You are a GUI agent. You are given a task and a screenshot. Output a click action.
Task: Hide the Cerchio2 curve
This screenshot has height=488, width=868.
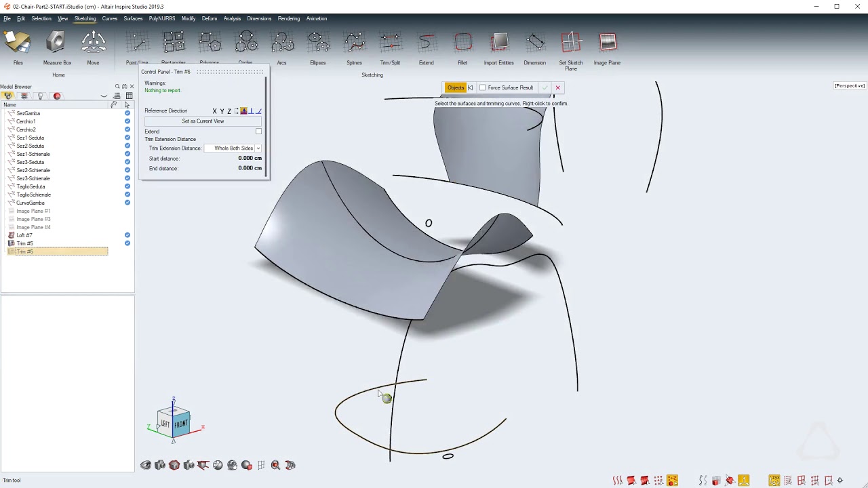pyautogui.click(x=127, y=129)
